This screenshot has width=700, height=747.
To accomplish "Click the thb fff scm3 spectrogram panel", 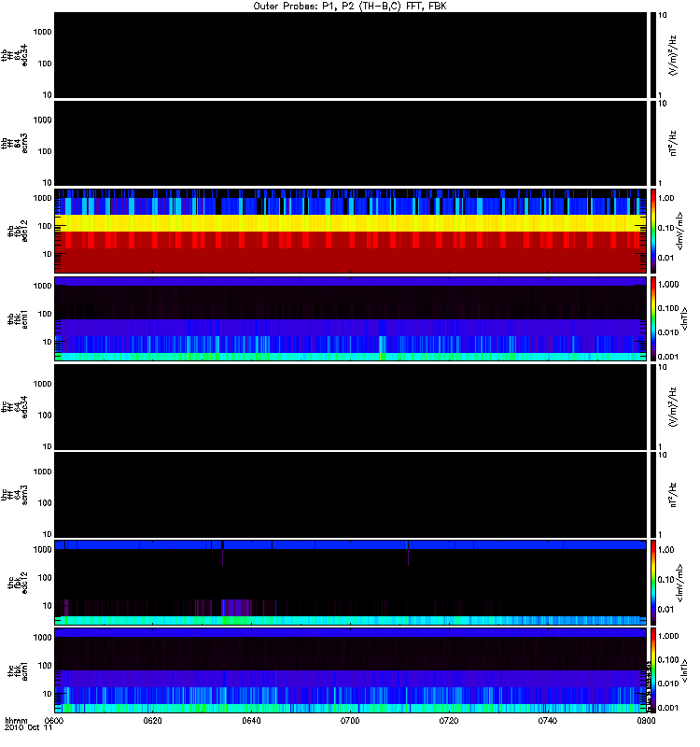I will (350, 143).
